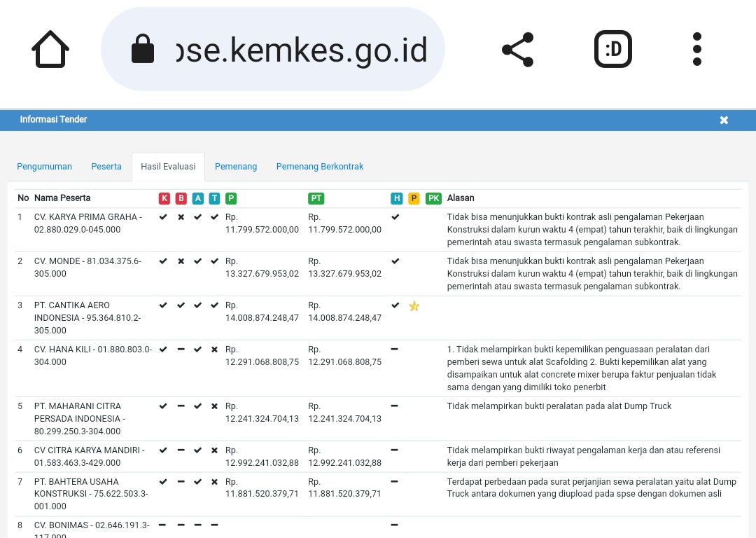Click the H-column checkmark for CV. MONDE
The height and width of the screenshot is (538, 756).
pos(395,261)
